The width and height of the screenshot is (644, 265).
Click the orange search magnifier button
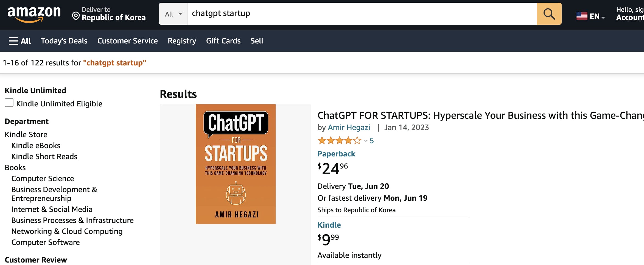[549, 14]
